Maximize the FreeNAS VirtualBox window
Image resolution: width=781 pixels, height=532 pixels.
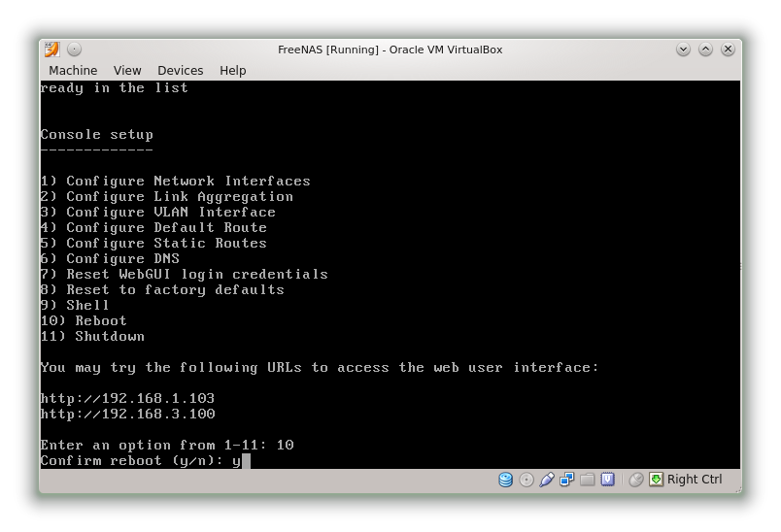coord(706,50)
